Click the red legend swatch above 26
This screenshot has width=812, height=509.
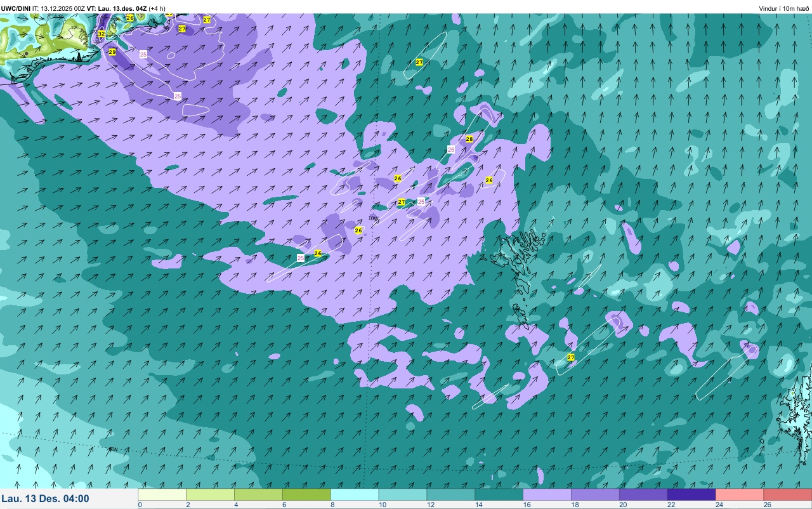(x=788, y=494)
